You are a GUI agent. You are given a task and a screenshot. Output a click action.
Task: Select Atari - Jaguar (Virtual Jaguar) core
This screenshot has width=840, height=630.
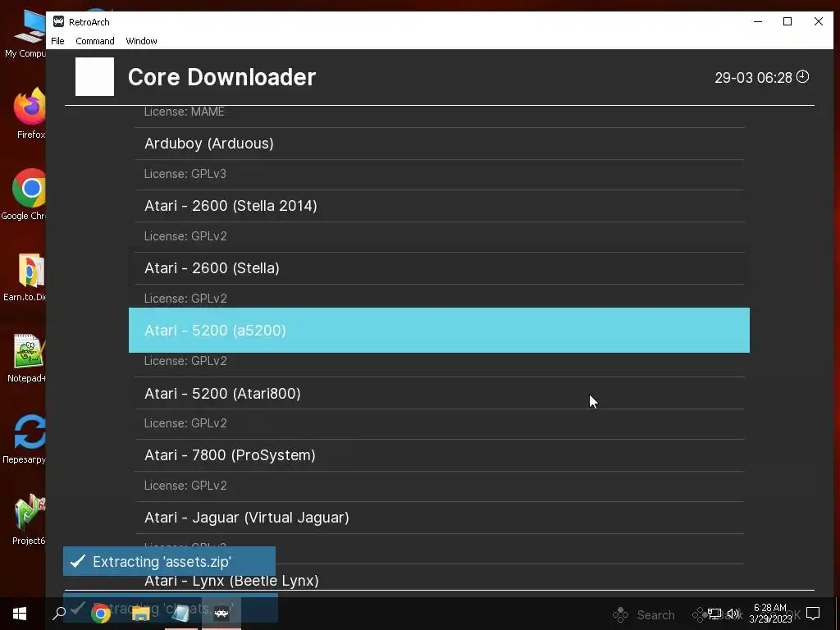pyautogui.click(x=440, y=518)
